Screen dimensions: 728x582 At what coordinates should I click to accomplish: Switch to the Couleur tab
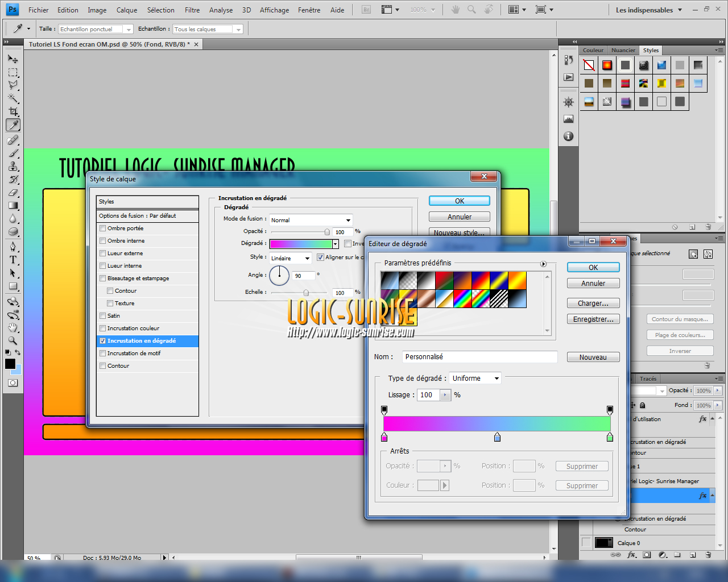click(593, 50)
